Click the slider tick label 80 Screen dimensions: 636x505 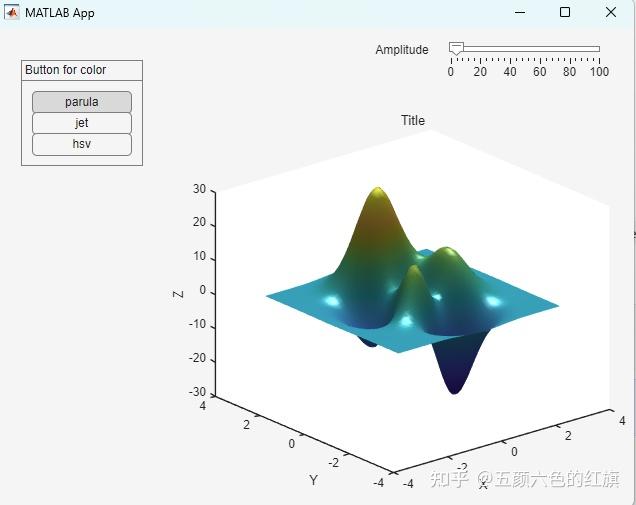[569, 72]
